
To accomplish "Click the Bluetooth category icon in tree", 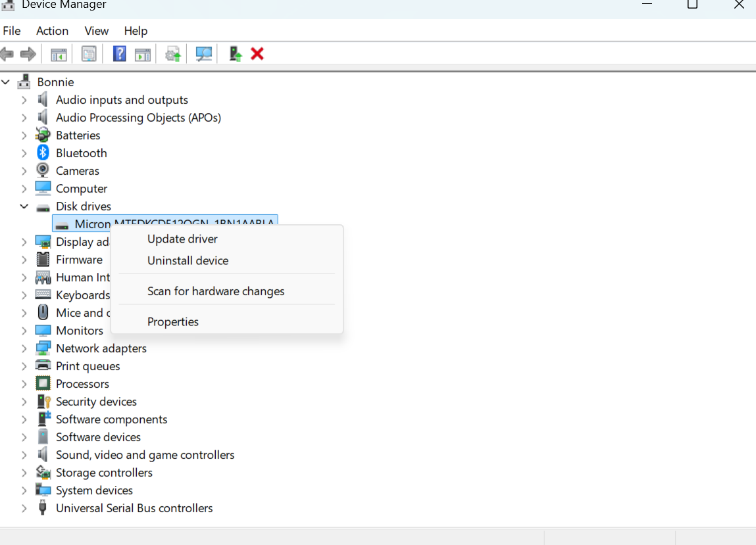I will [43, 153].
